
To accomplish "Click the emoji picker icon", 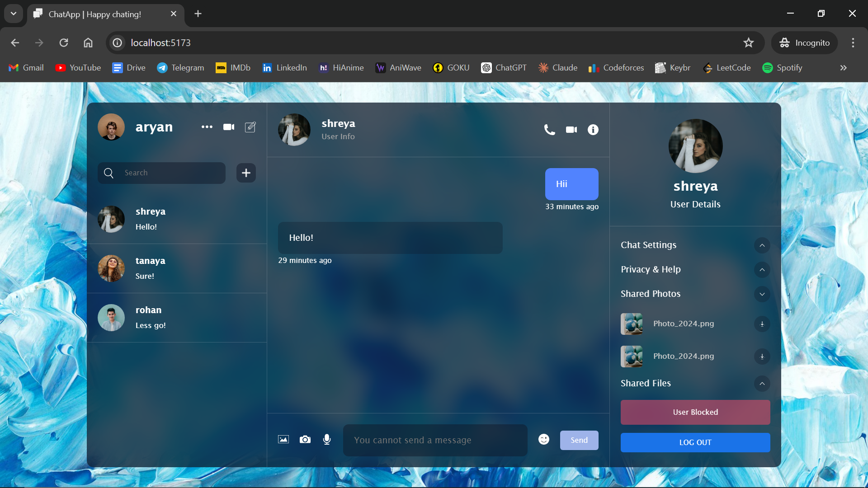I will [544, 440].
